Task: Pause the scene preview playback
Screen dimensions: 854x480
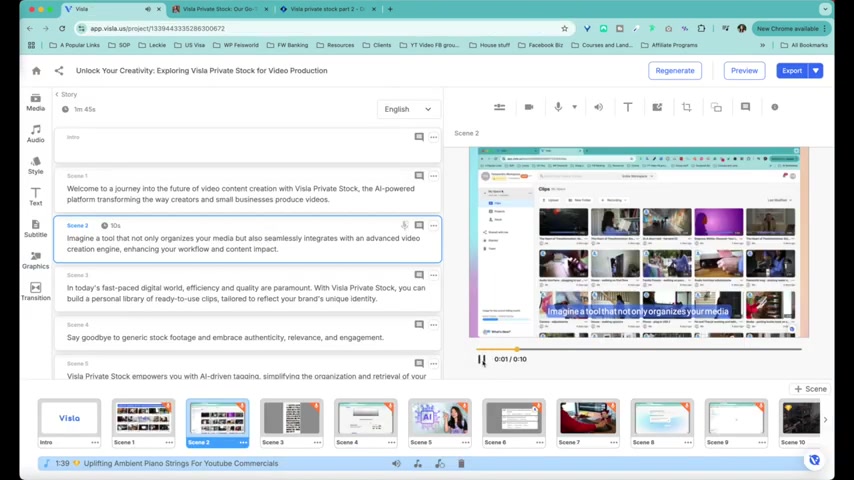Action: (x=481, y=360)
